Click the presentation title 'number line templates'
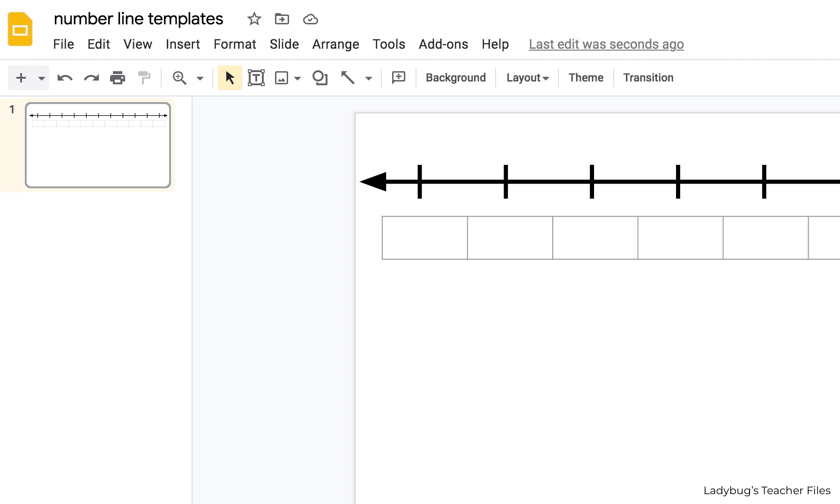The width and height of the screenshot is (840, 504). coord(139,19)
